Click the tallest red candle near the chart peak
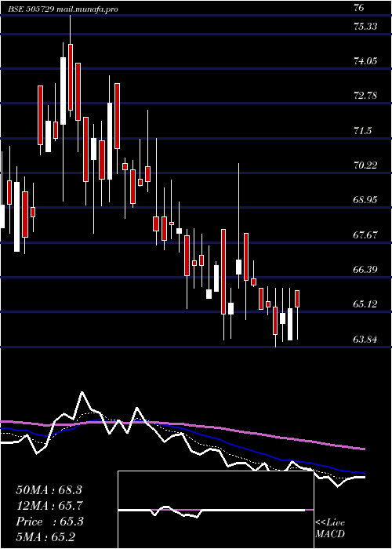The image size is (392, 549). pyautogui.click(x=71, y=77)
